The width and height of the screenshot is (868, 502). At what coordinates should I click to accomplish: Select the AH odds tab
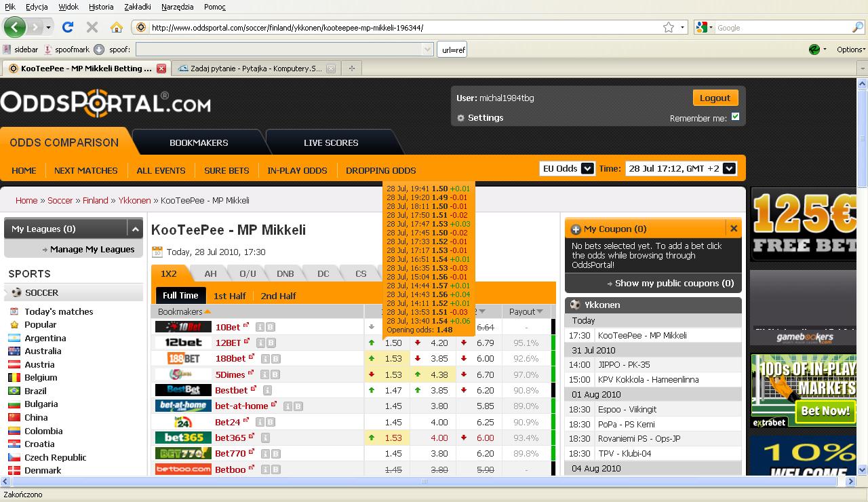pos(210,273)
